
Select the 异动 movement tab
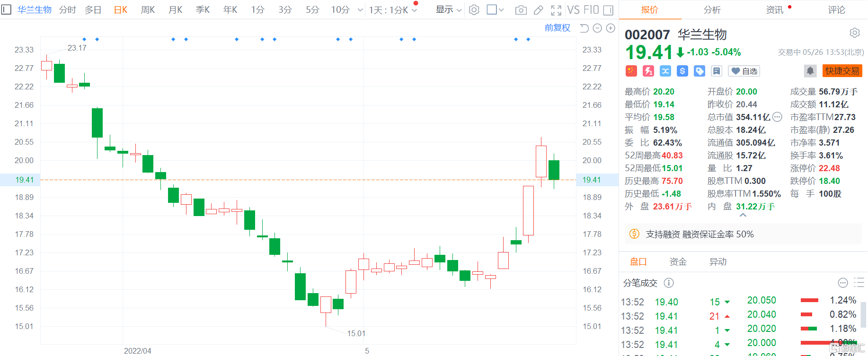click(x=718, y=262)
